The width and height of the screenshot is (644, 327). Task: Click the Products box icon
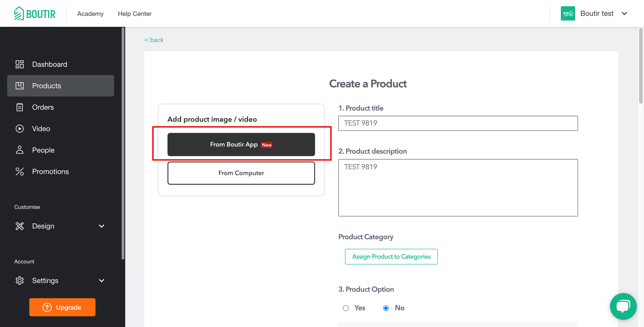19,86
